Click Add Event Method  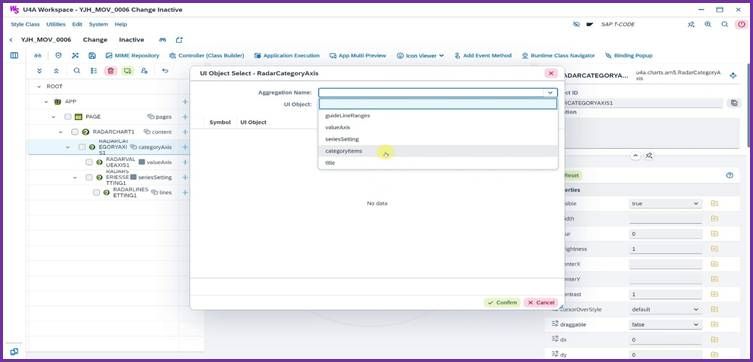483,56
